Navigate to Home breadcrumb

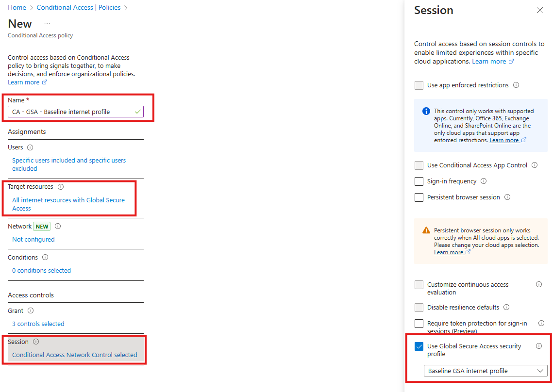pyautogui.click(x=17, y=7)
